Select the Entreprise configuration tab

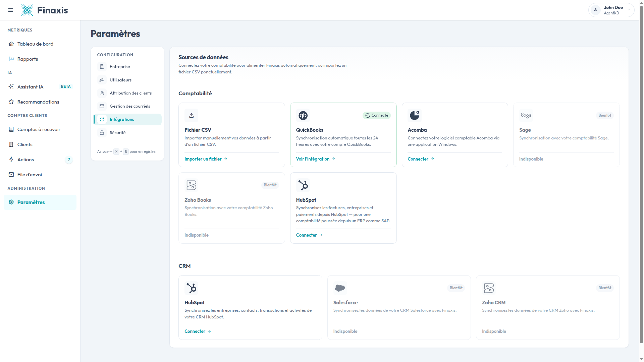(x=127, y=67)
